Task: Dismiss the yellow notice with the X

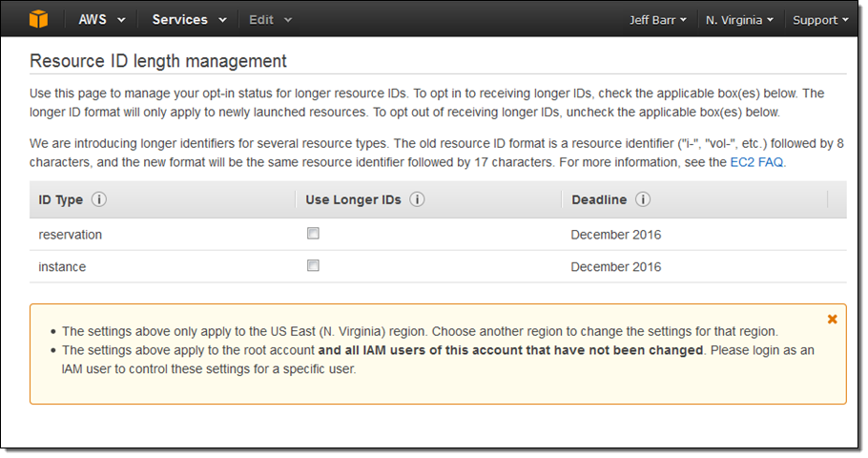Action: 832,319
